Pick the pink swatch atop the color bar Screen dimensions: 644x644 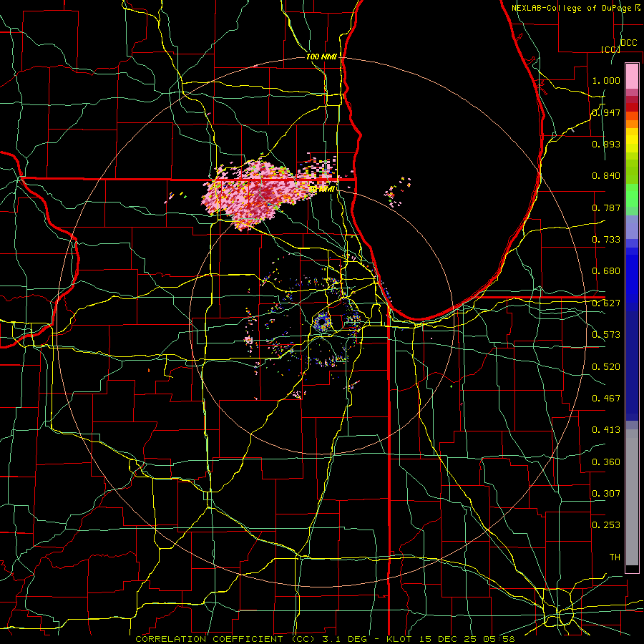coord(632,77)
